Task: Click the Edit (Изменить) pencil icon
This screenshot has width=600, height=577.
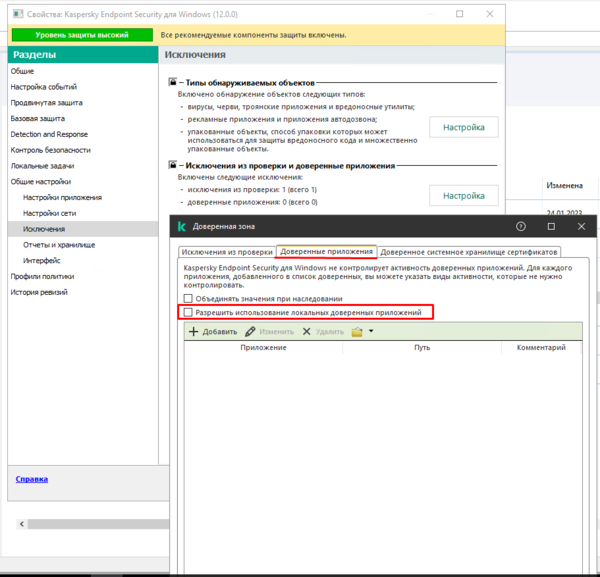Action: coord(251,331)
